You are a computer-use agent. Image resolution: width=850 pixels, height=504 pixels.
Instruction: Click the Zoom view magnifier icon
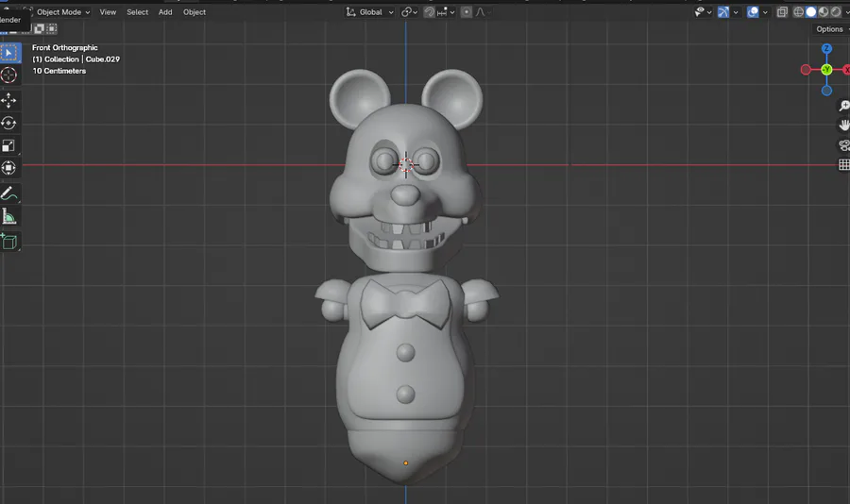(x=844, y=106)
